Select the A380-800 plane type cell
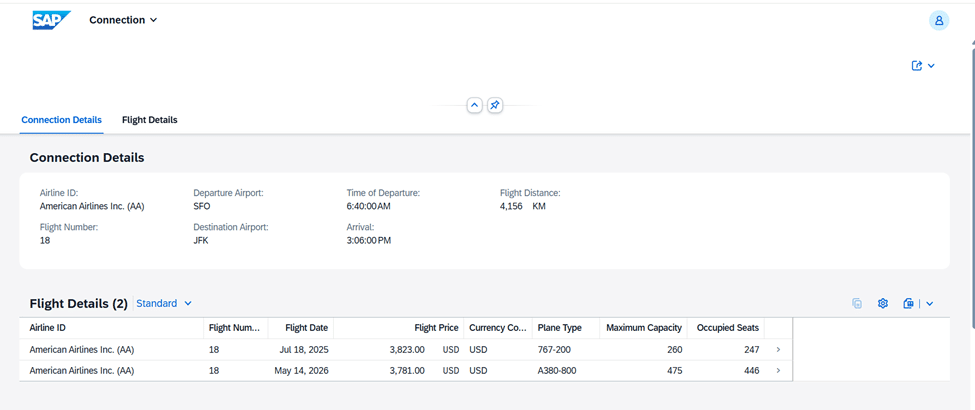The image size is (975, 410). (x=556, y=371)
